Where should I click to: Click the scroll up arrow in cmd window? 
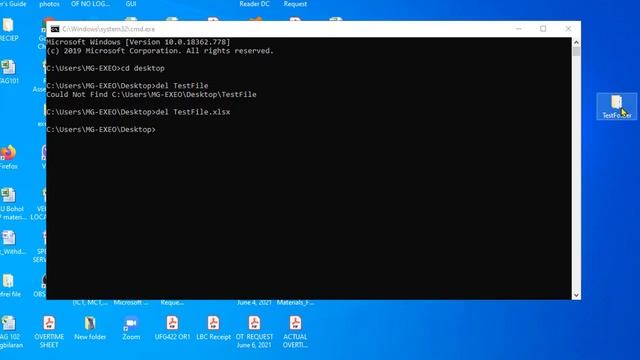click(576, 42)
